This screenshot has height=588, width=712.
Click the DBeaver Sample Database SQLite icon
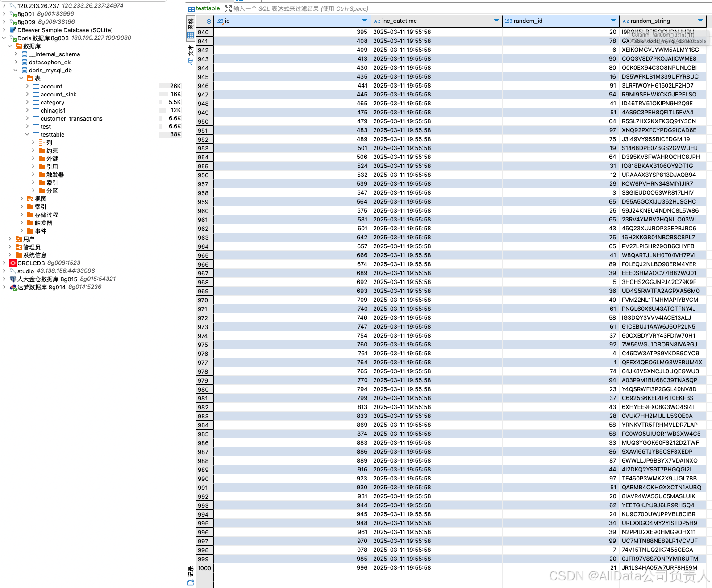click(13, 30)
